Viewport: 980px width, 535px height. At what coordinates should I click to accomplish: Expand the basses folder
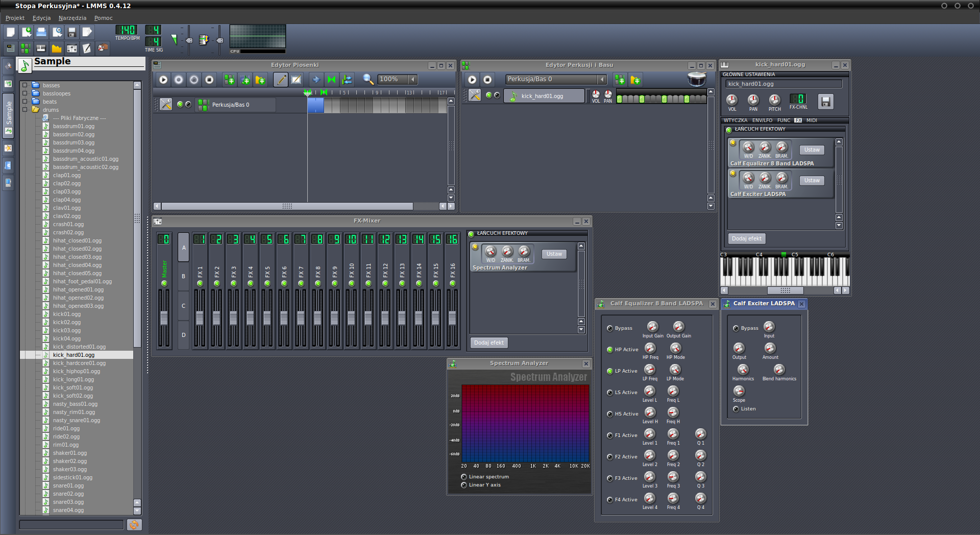point(24,85)
